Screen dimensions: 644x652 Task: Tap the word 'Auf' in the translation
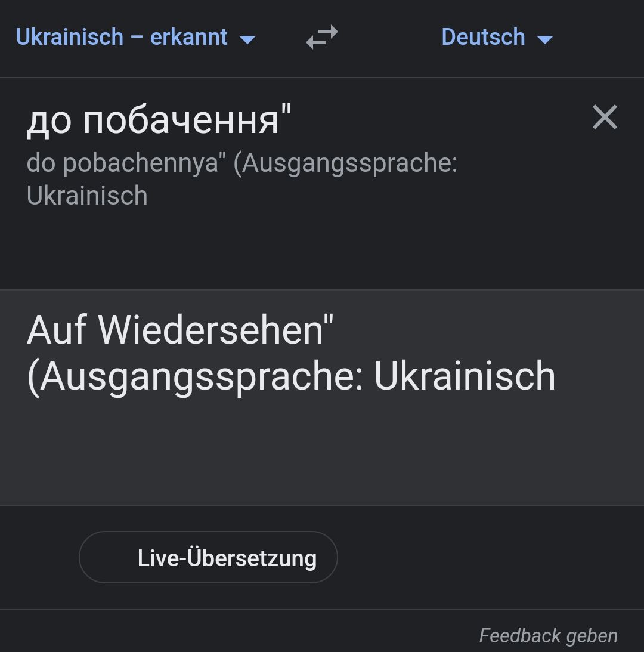click(57, 330)
